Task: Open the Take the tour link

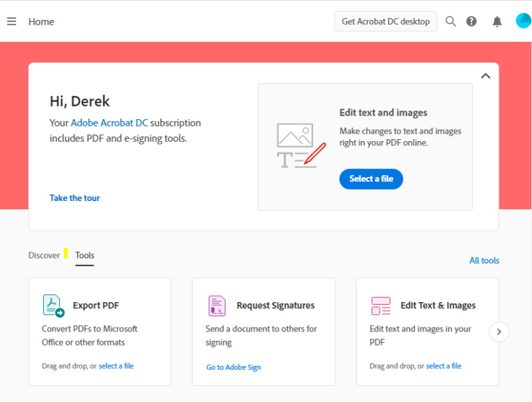Action: tap(74, 198)
